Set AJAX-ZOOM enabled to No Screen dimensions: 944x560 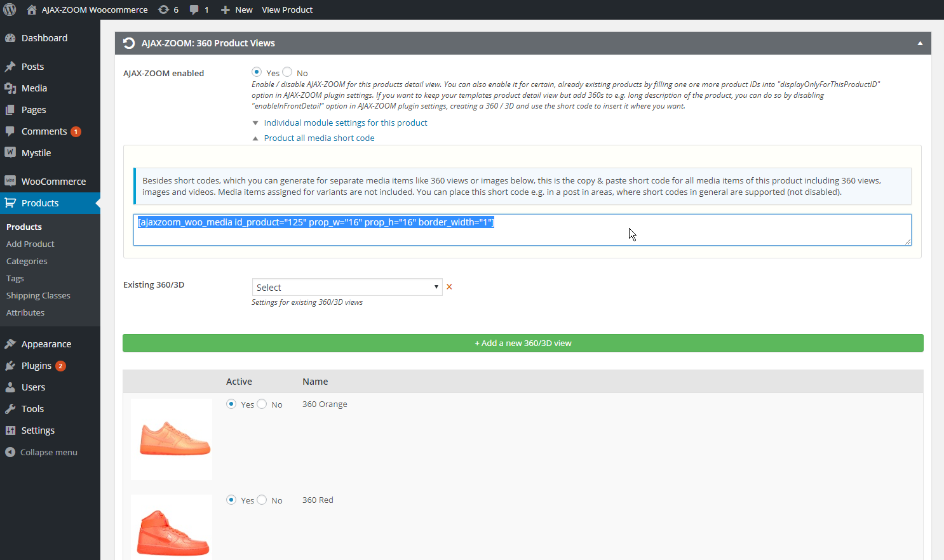tap(287, 72)
